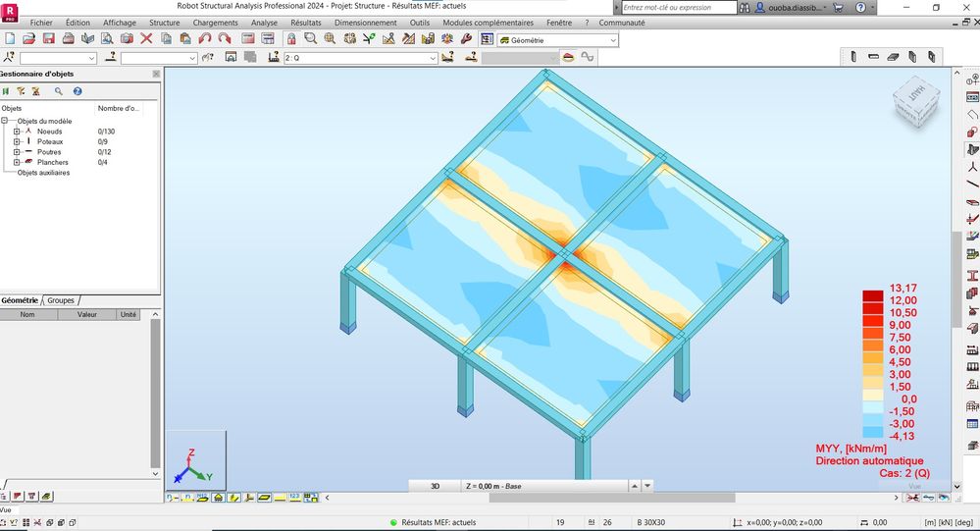Click the wrench tools icon
The width and height of the screenshot is (980, 531).
pyautogui.click(x=466, y=39)
